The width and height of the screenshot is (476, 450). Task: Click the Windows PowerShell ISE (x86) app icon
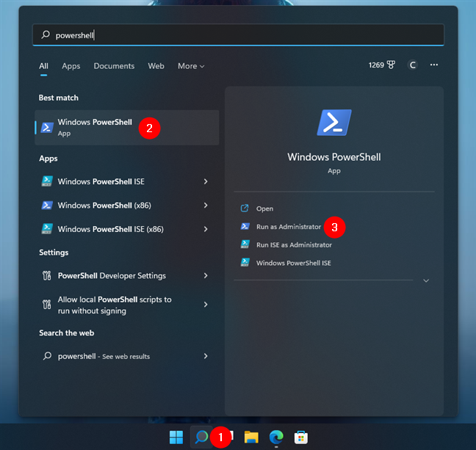[47, 229]
